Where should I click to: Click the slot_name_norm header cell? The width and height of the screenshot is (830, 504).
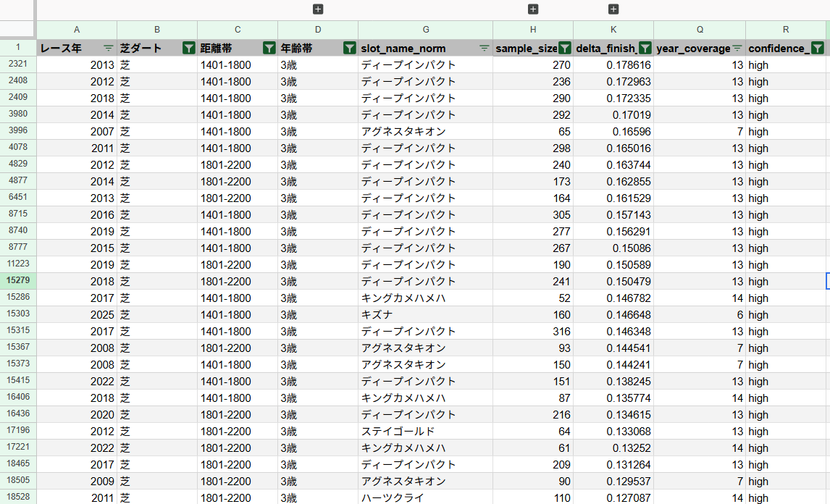426,49
